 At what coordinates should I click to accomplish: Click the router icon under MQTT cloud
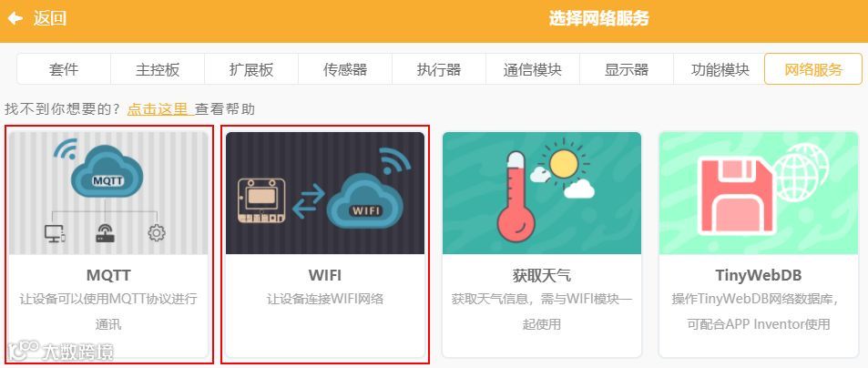click(105, 233)
